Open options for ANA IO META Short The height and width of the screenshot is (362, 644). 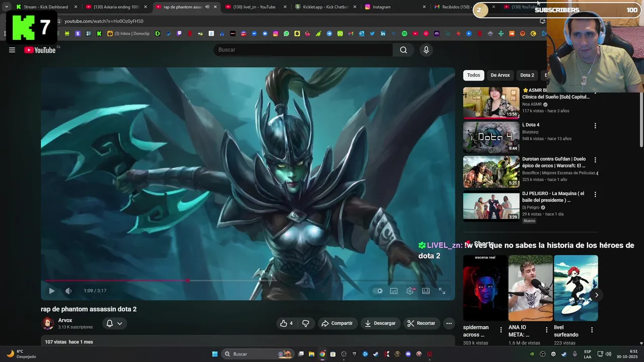click(546, 330)
